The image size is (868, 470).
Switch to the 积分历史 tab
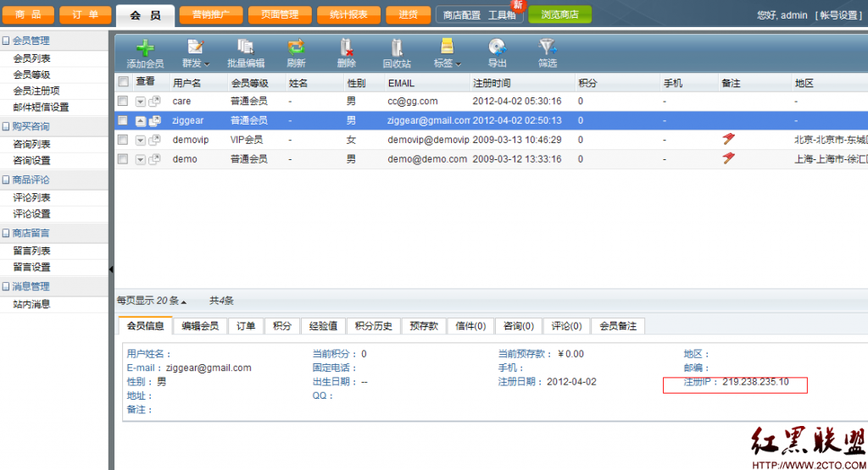[x=374, y=326]
